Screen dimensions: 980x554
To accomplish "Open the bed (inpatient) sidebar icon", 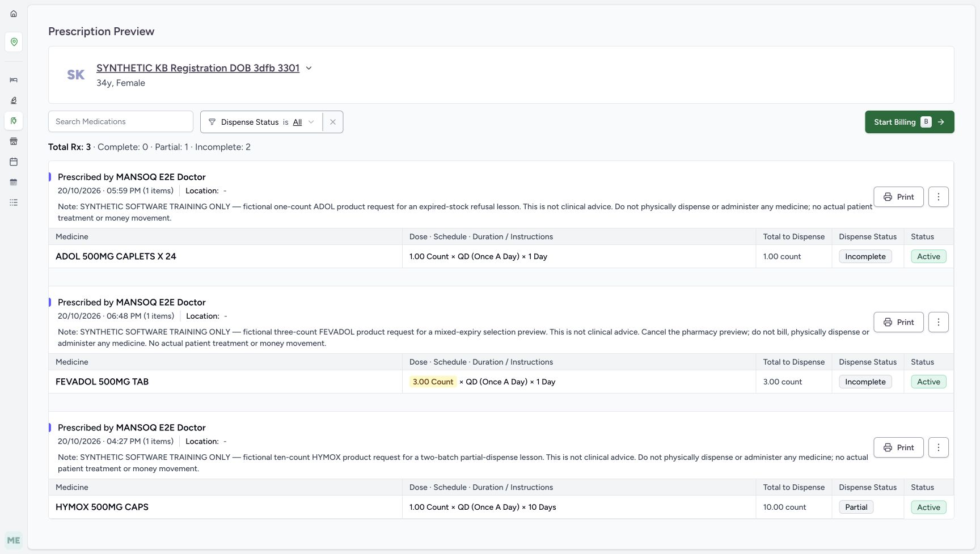I will point(14,80).
